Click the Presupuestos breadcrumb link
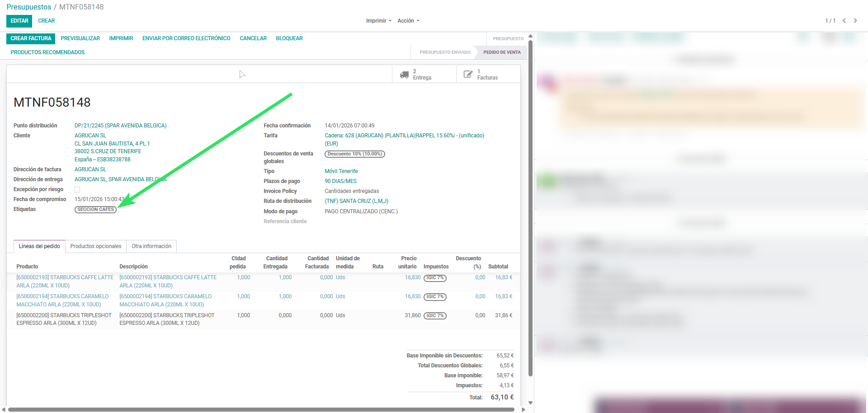The image size is (868, 413). pyautogui.click(x=29, y=7)
